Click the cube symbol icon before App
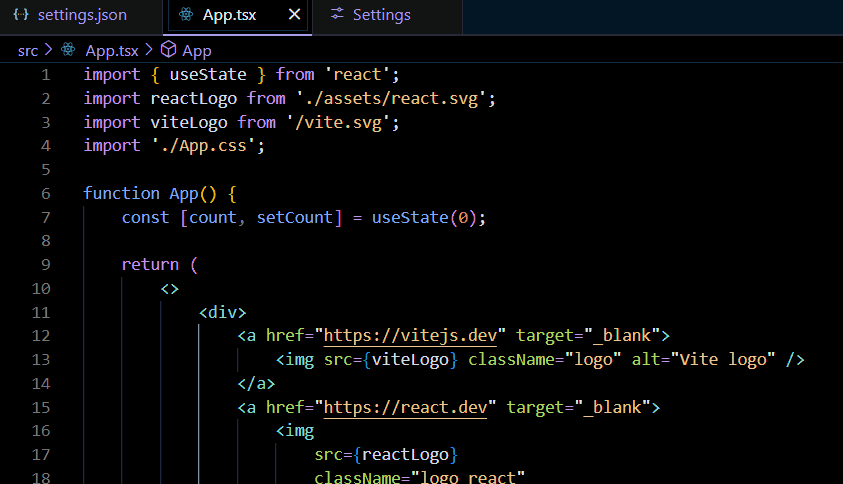Image resolution: width=843 pixels, height=484 pixels. click(x=169, y=49)
